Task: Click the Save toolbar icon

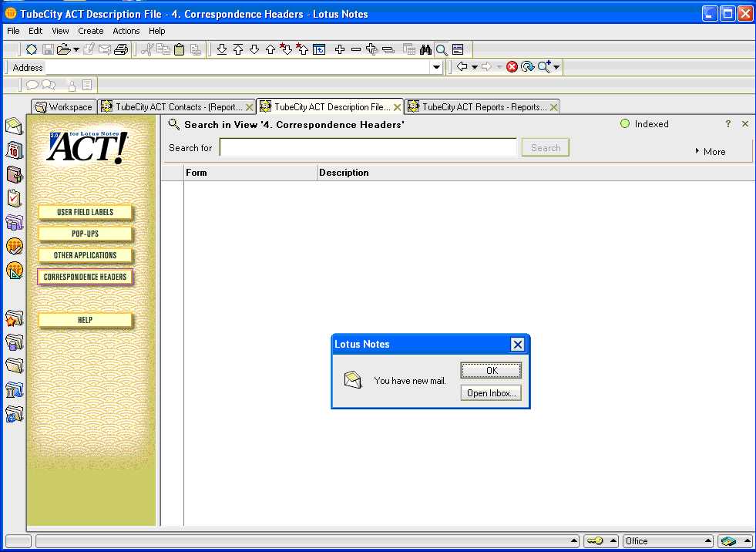Action: coord(48,49)
